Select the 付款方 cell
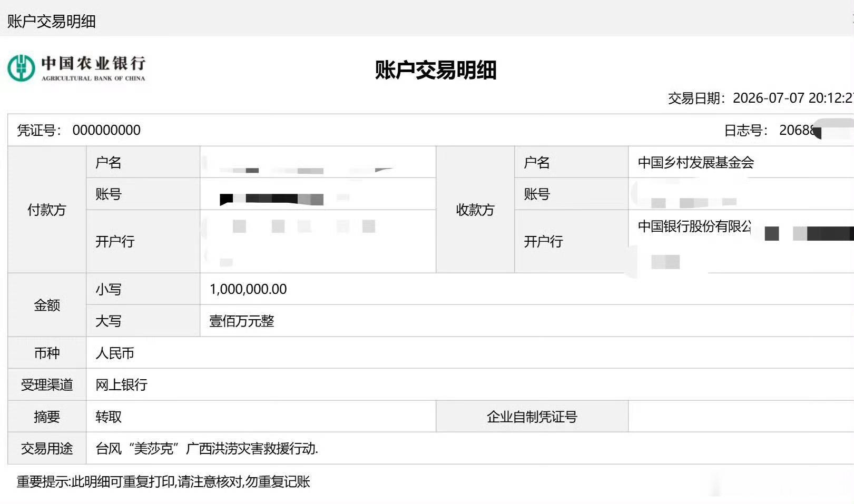The width and height of the screenshot is (854, 504). [47, 210]
